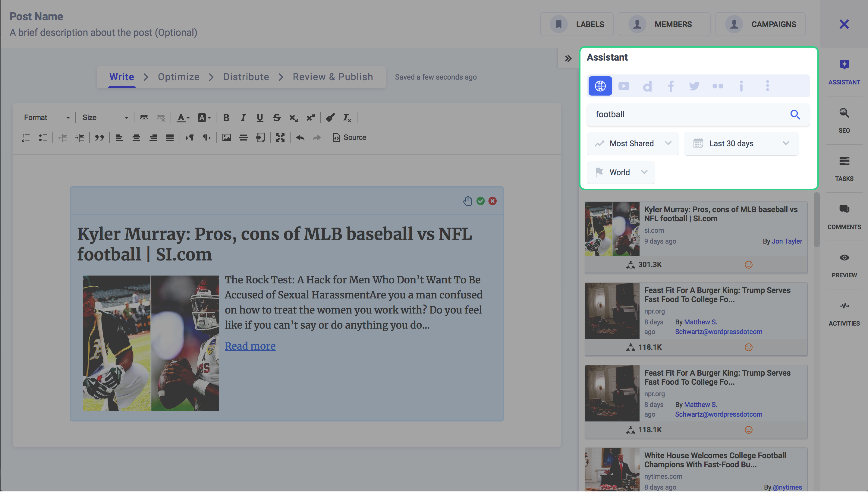Viewport: 868px width, 492px height.
Task: Toggle underline formatting
Action: point(260,118)
